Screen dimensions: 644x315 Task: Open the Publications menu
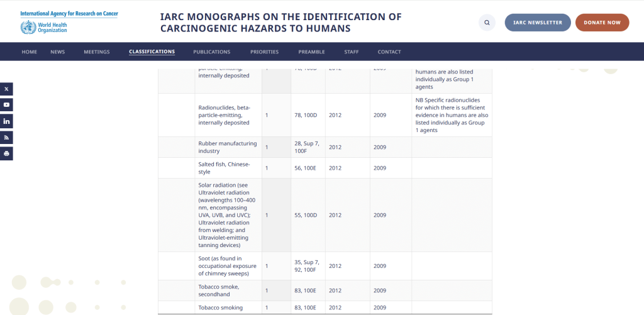tap(211, 52)
